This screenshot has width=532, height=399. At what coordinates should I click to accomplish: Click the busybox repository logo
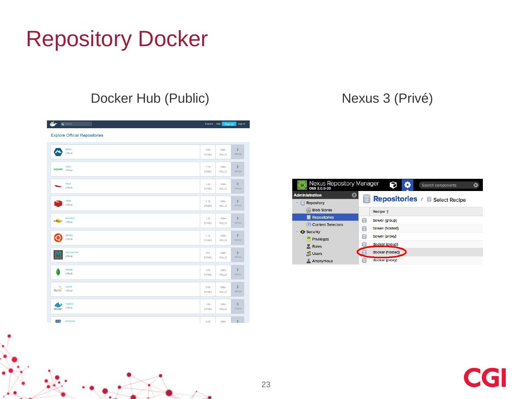point(58,221)
